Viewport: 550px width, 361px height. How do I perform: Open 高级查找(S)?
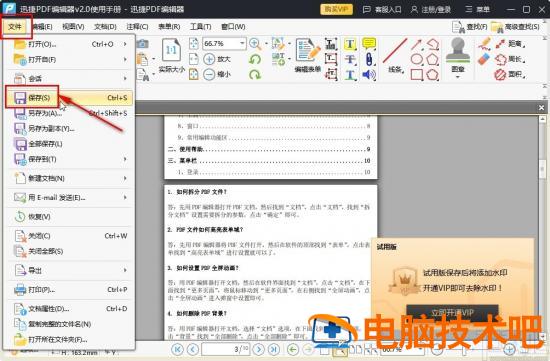click(515, 27)
